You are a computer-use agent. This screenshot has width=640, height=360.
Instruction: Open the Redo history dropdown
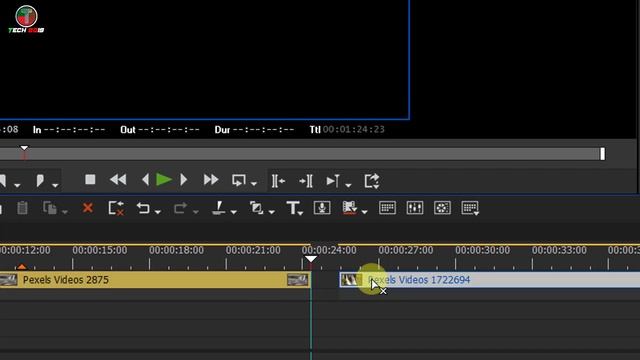point(196,212)
